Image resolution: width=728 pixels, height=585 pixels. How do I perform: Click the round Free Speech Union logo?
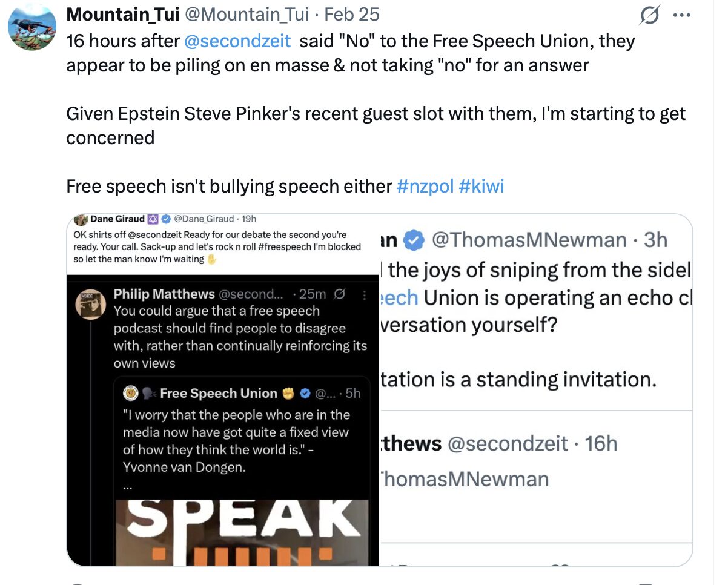click(131, 394)
